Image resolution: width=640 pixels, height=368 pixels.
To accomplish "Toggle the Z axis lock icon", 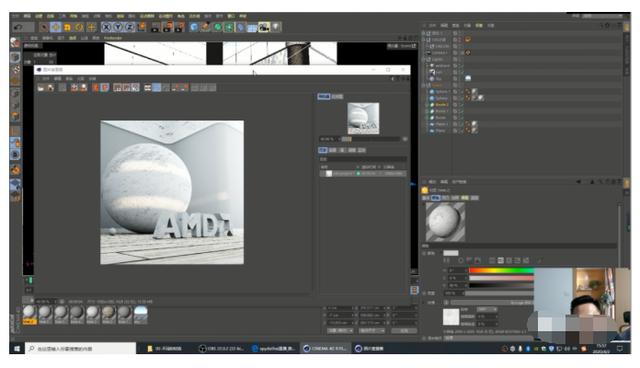I will [x=130, y=27].
